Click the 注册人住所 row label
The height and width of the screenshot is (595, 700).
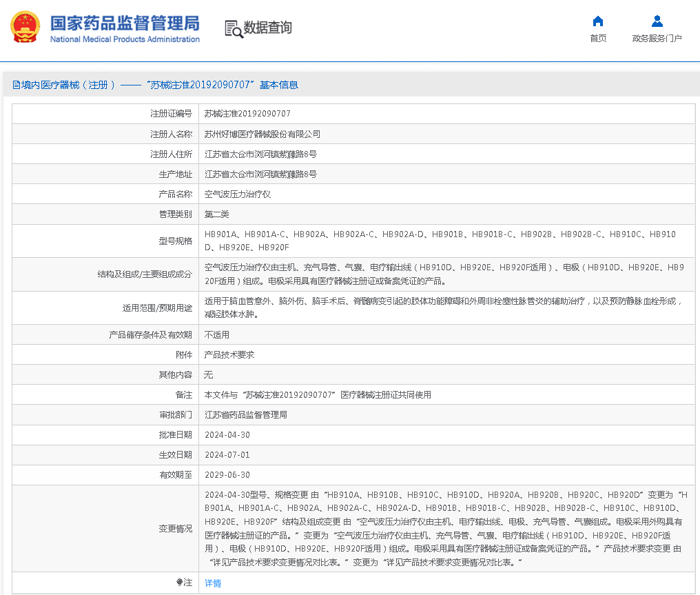171,154
